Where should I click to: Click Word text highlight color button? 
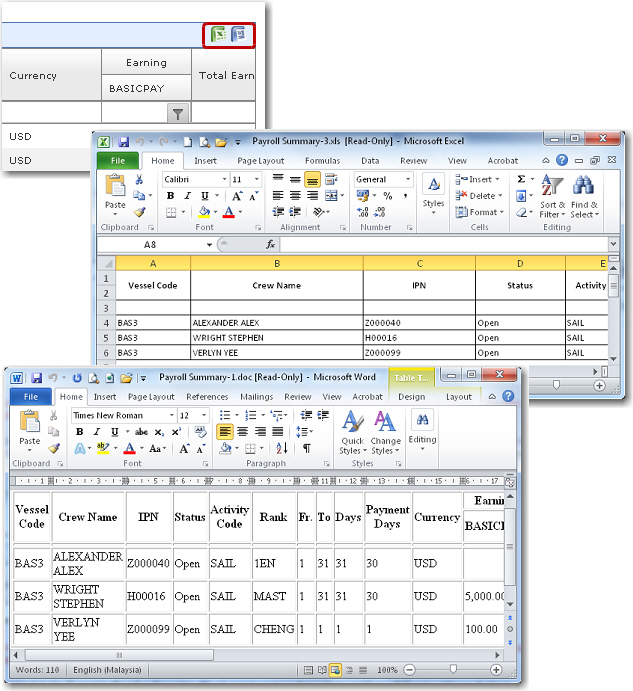pos(103,449)
